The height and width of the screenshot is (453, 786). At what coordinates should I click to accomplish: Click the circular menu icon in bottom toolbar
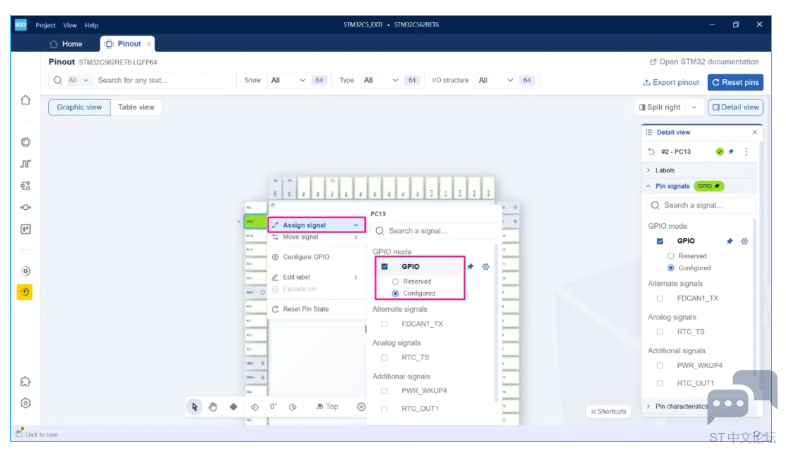tap(361, 407)
